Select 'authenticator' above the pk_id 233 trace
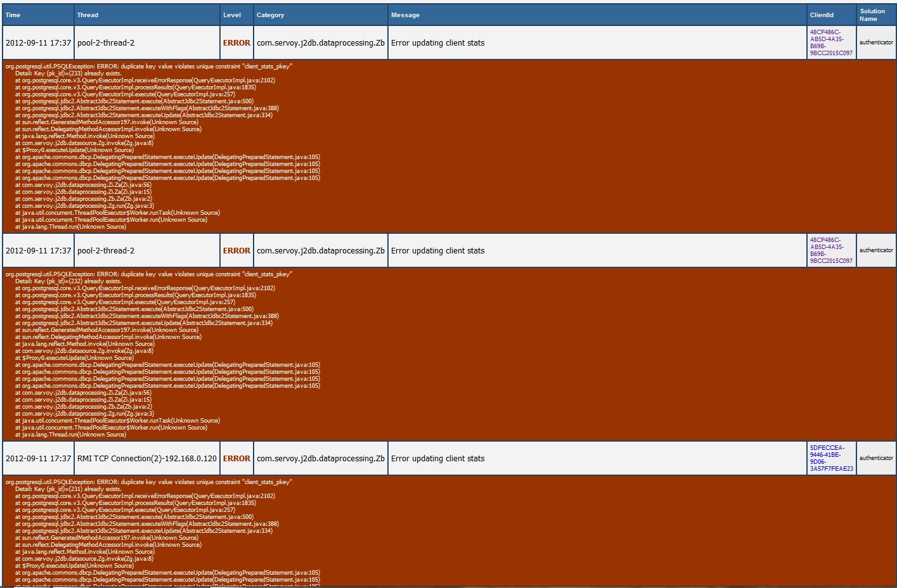The width and height of the screenshot is (897, 588). point(876,42)
